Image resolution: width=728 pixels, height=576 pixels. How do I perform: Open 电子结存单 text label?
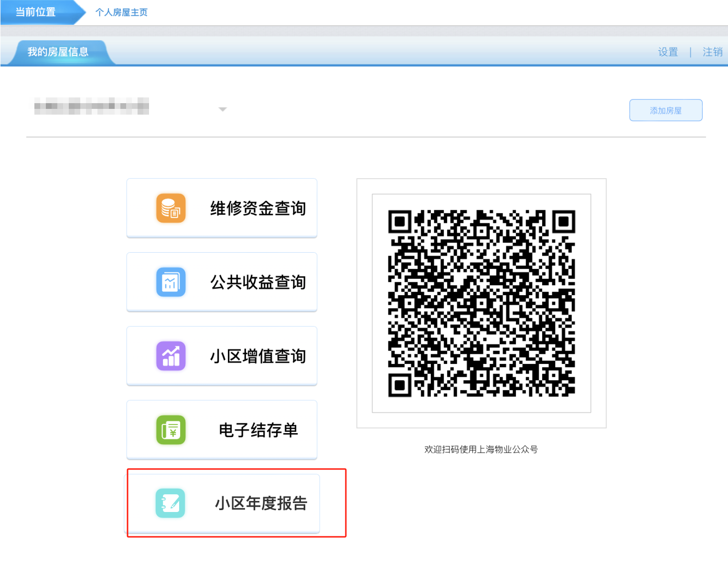tap(258, 430)
